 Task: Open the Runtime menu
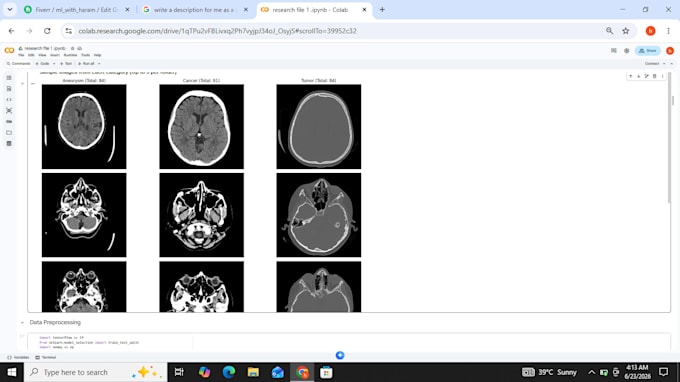(70, 55)
